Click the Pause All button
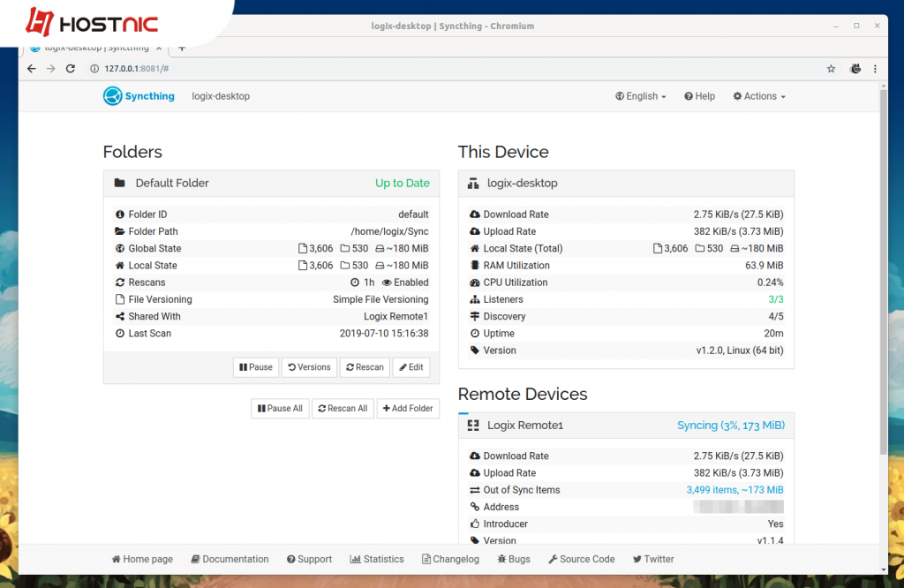Image resolution: width=904 pixels, height=588 pixels. coord(280,408)
